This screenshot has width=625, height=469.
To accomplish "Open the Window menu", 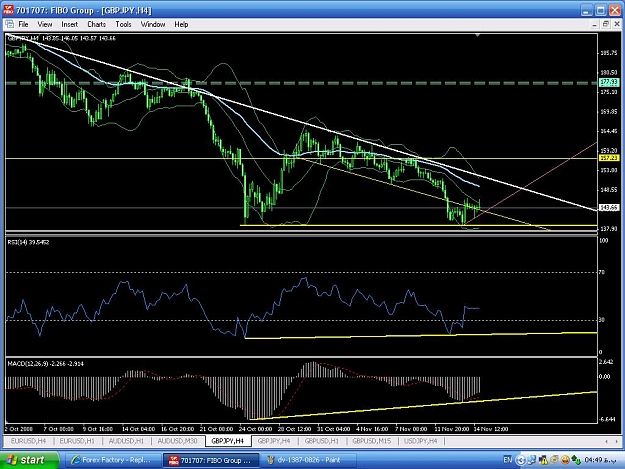I will 153,24.
